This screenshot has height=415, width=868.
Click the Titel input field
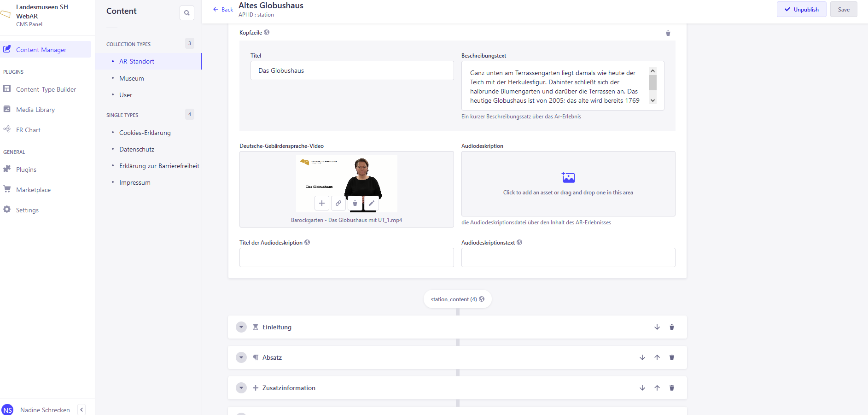(x=352, y=70)
